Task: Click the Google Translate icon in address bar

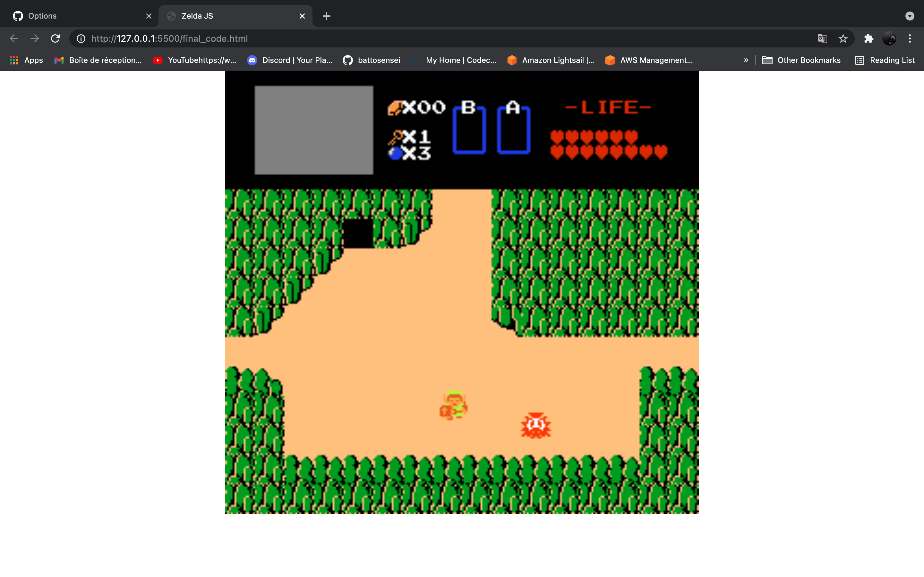Action: click(822, 38)
